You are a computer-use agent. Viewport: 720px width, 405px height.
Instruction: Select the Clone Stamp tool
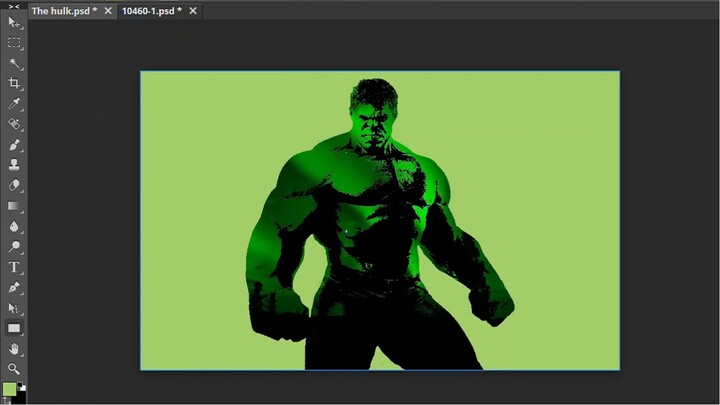click(x=14, y=165)
